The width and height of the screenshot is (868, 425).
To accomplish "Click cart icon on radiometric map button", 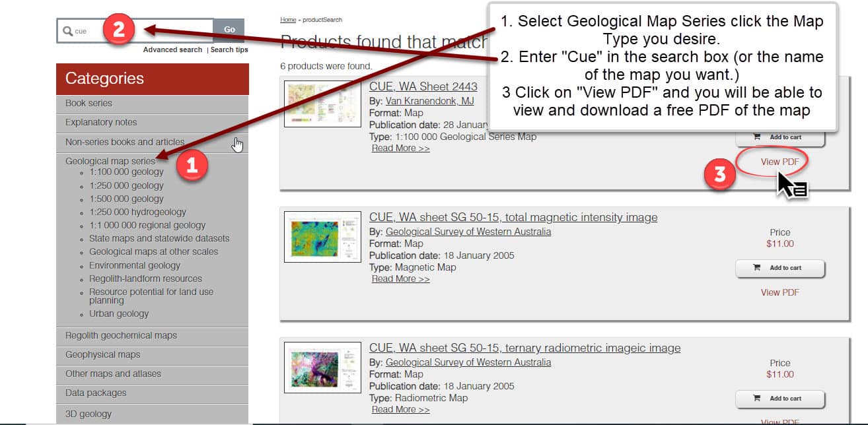I will click(x=756, y=399).
